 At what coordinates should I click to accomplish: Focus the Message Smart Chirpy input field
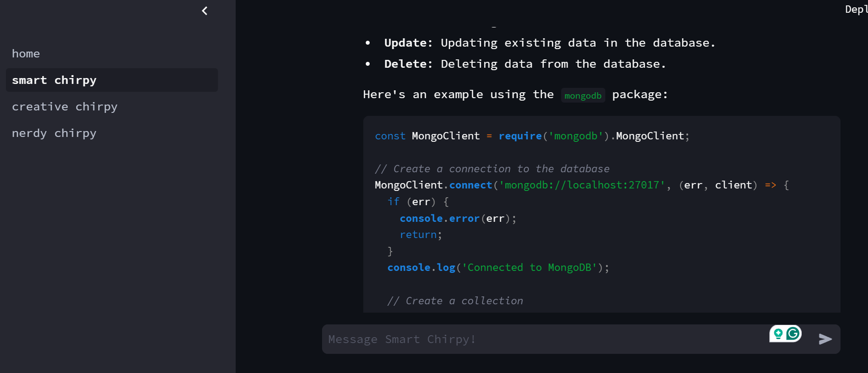[x=540, y=339]
